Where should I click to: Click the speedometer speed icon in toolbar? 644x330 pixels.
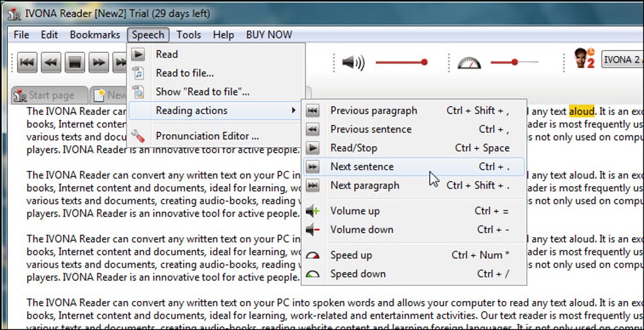[x=469, y=63]
